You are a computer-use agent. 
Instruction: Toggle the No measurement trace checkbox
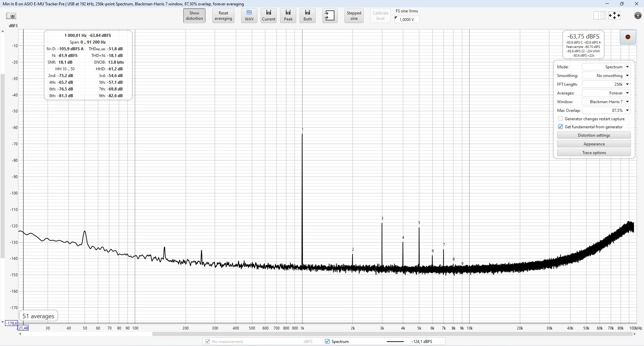point(208,341)
